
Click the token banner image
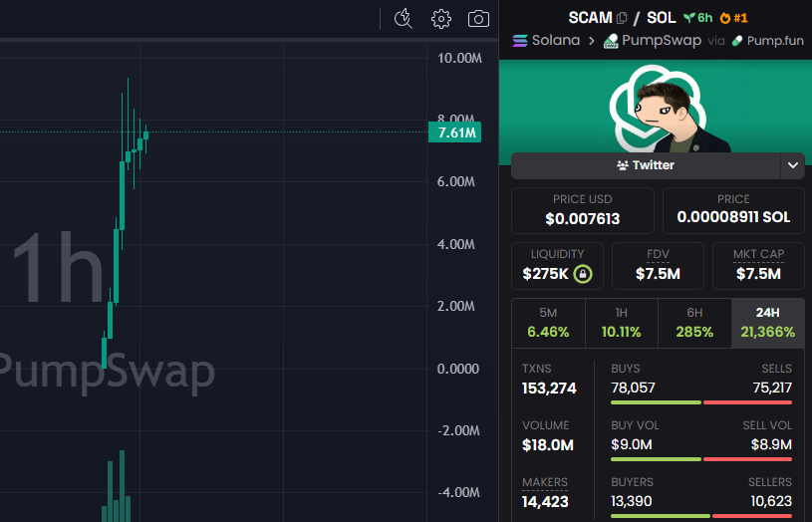tap(656, 107)
